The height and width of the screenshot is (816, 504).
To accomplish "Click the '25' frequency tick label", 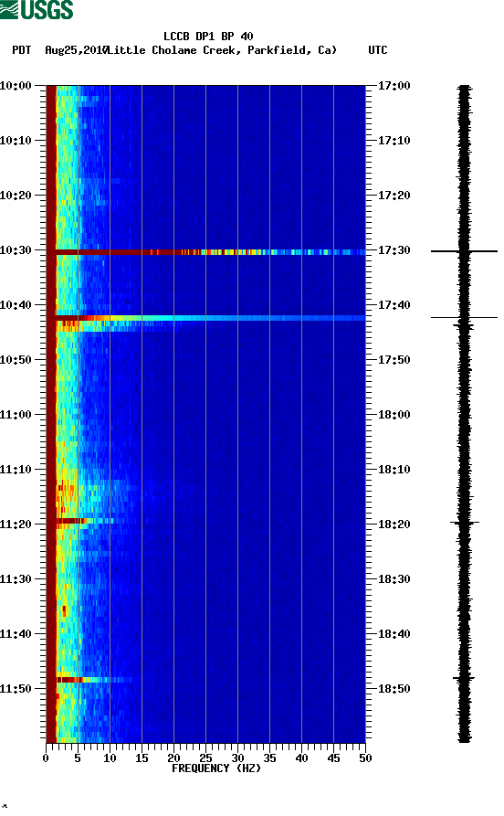I will tap(205, 758).
